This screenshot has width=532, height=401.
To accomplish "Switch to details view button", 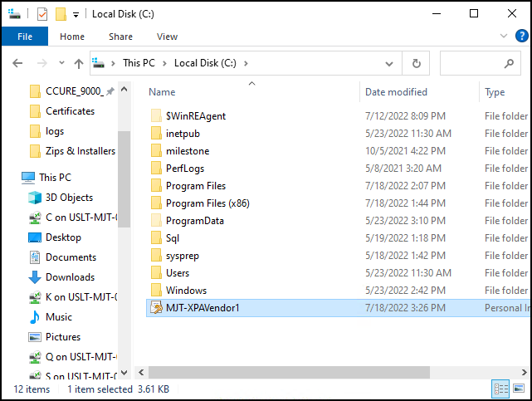I will tap(501, 389).
